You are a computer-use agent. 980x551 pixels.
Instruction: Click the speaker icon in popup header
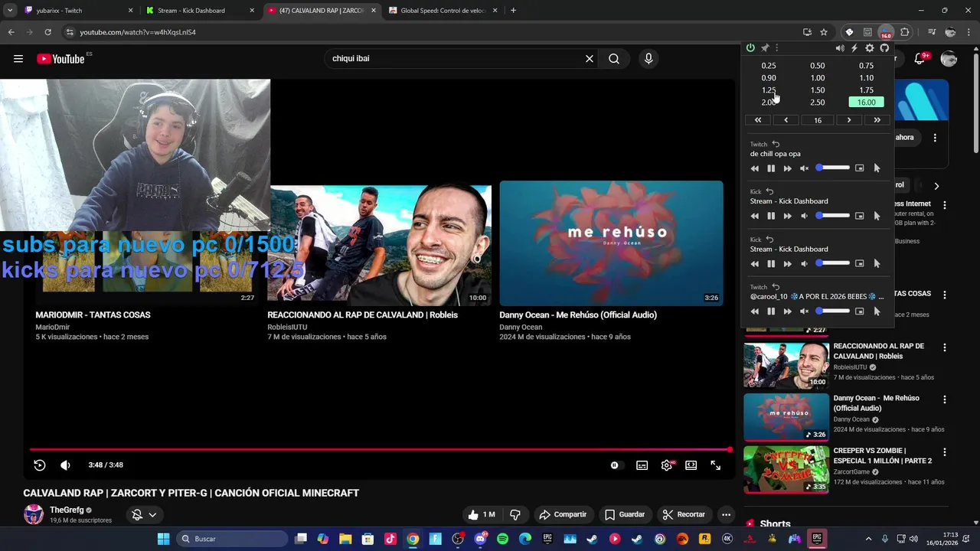coord(840,48)
